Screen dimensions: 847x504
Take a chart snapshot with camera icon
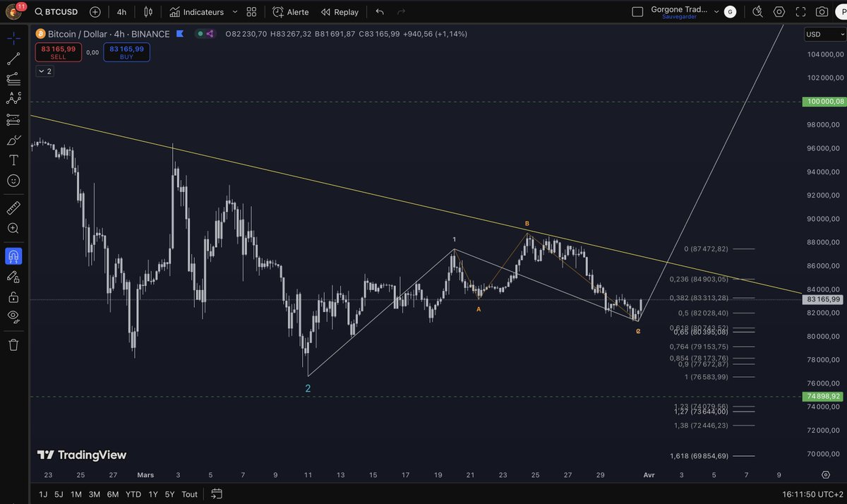pos(822,12)
